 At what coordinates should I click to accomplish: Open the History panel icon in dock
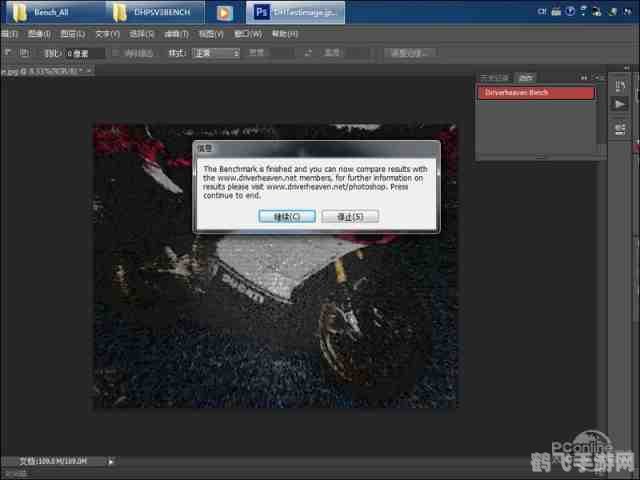tap(619, 87)
